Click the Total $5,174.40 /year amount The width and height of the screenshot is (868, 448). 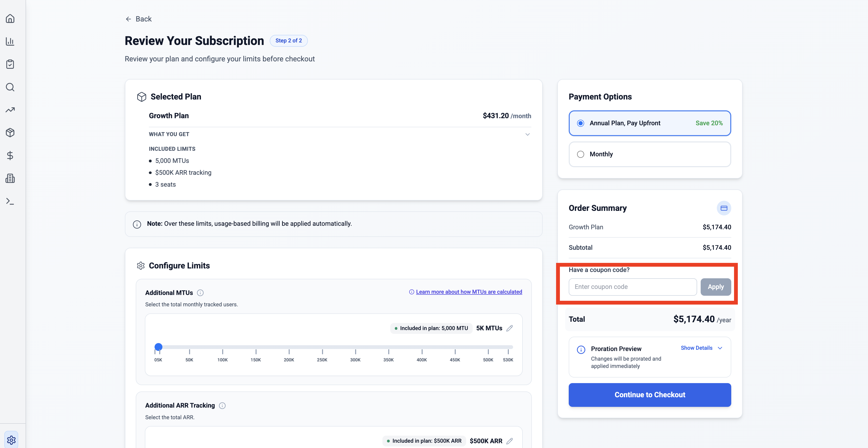click(x=702, y=319)
